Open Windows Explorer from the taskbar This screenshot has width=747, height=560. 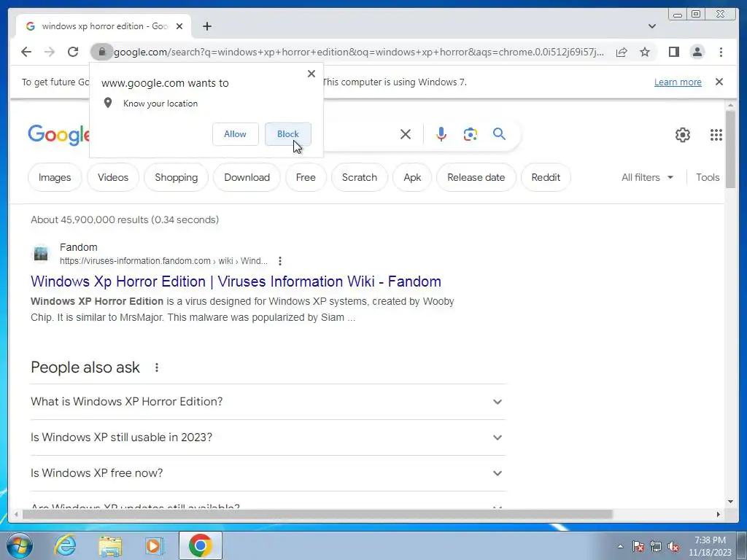[110, 545]
